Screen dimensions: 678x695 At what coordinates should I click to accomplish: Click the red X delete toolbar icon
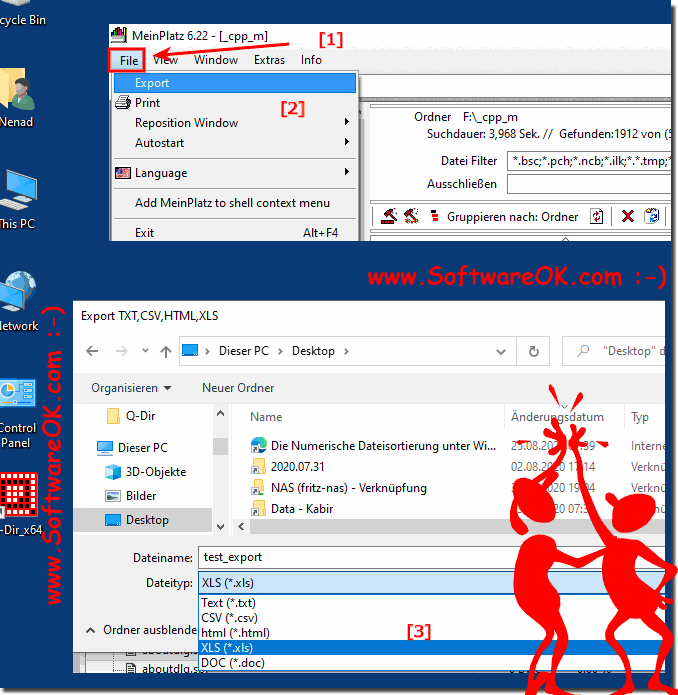627,216
